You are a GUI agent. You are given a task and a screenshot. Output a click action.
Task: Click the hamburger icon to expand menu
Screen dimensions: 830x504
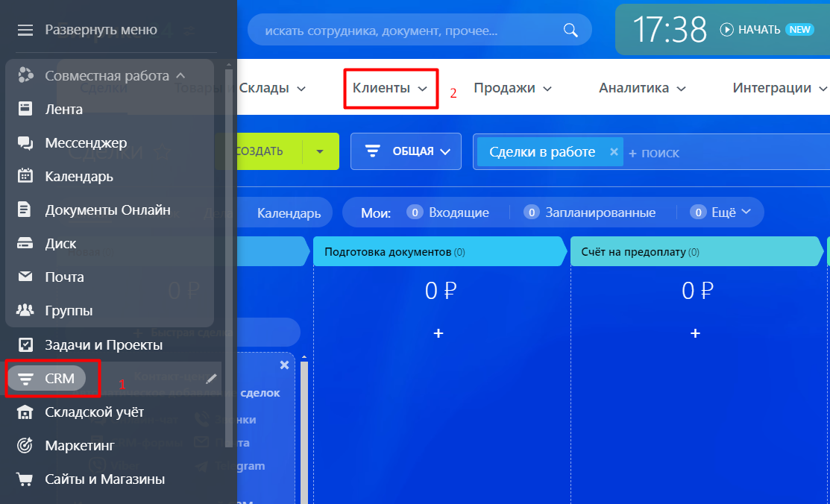point(25,30)
